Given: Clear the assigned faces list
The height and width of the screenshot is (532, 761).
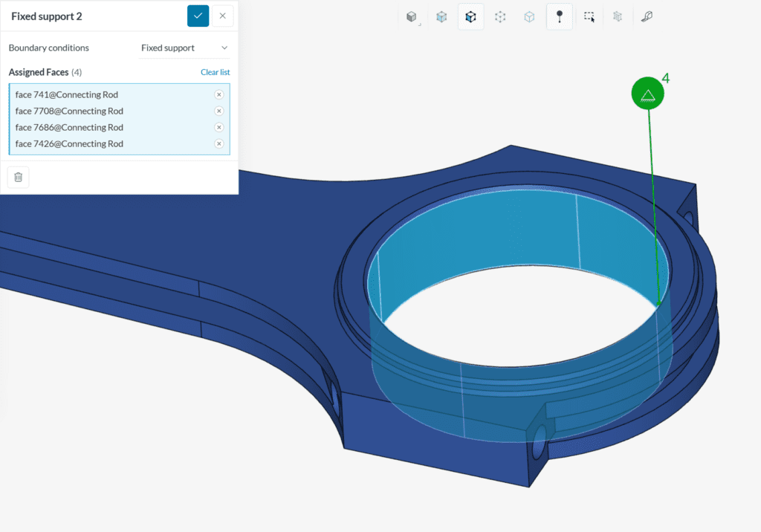Looking at the screenshot, I should pos(215,72).
